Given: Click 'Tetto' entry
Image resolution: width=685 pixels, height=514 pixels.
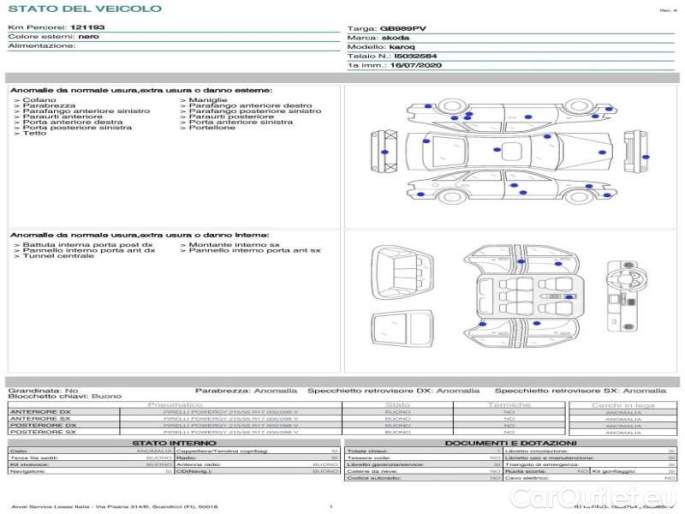Looking at the screenshot, I should (35, 133).
